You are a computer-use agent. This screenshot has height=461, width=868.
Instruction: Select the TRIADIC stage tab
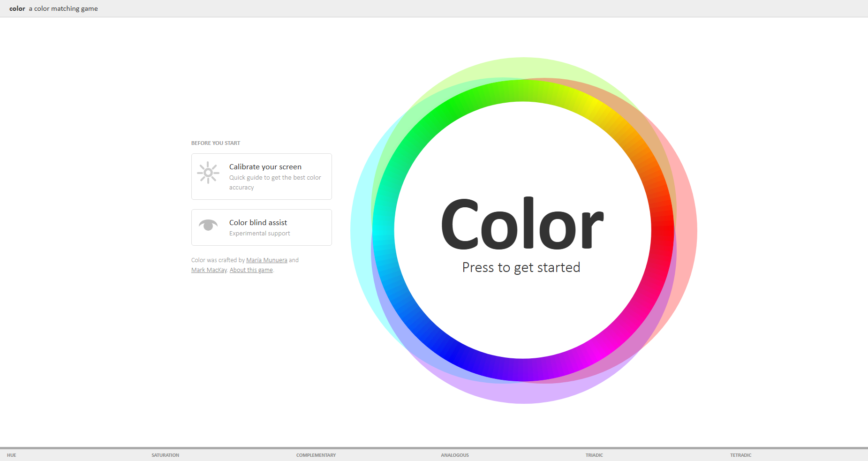pos(594,455)
